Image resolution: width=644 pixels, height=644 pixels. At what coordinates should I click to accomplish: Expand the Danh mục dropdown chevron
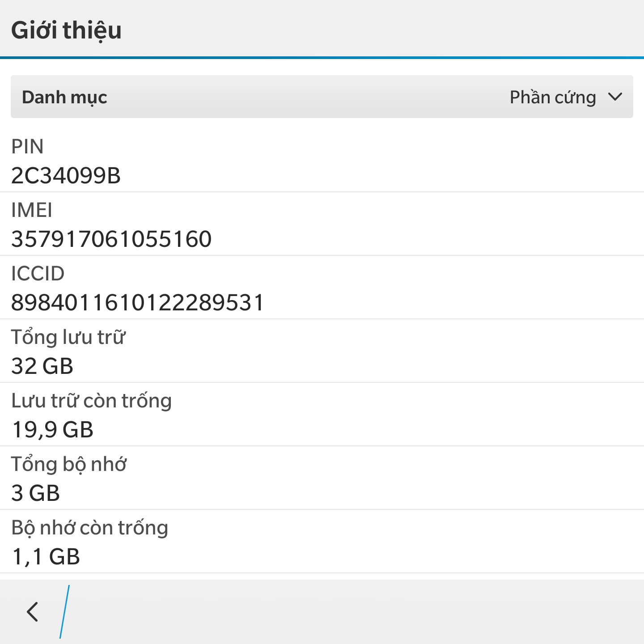pos(615,97)
